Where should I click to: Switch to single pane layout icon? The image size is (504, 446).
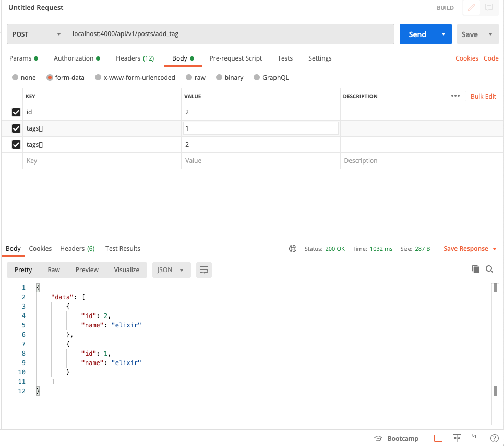tap(438, 438)
